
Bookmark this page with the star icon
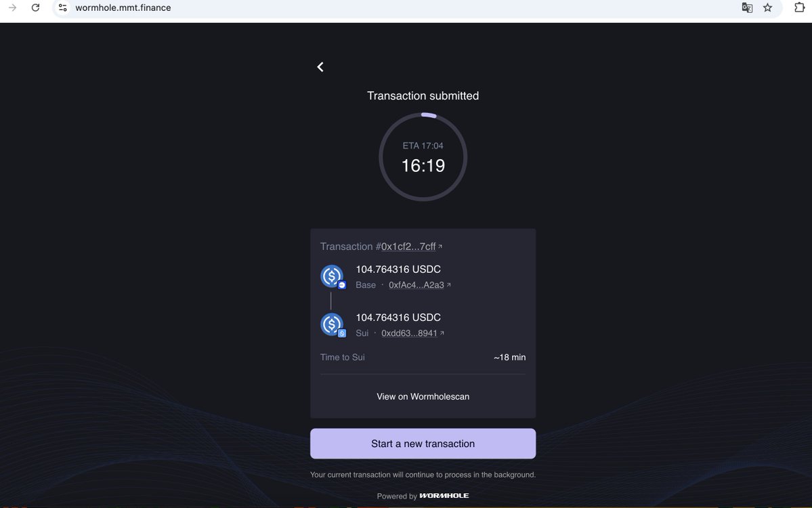pos(767,7)
